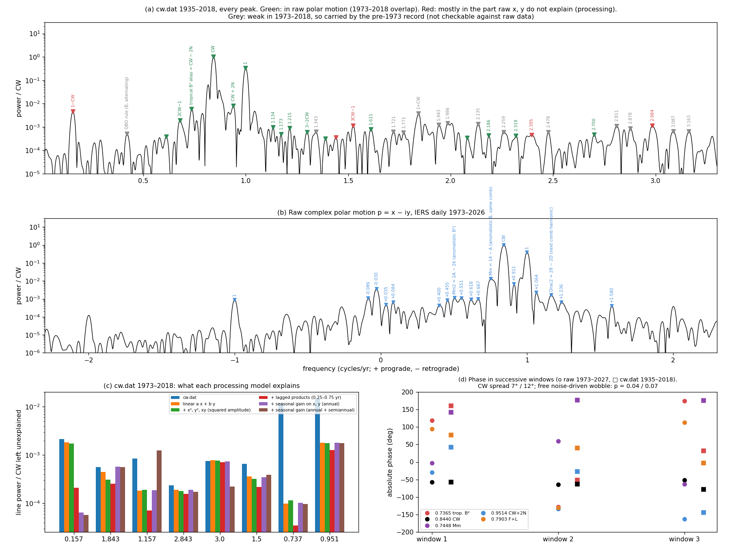Click the 0.157 bar group tick label
This screenshot has height=560, width=747.
(74, 539)
